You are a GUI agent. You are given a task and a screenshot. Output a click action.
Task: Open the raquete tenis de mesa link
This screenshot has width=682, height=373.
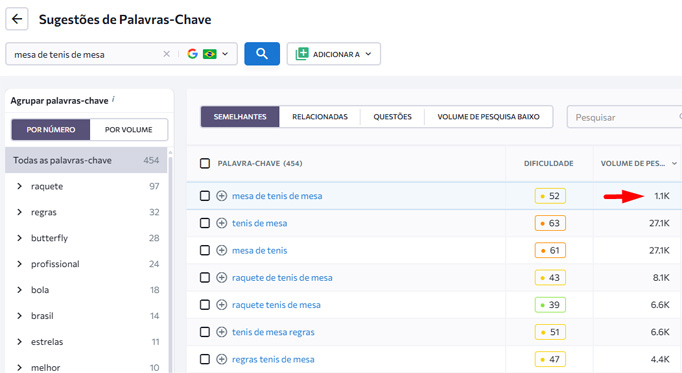tap(276, 305)
